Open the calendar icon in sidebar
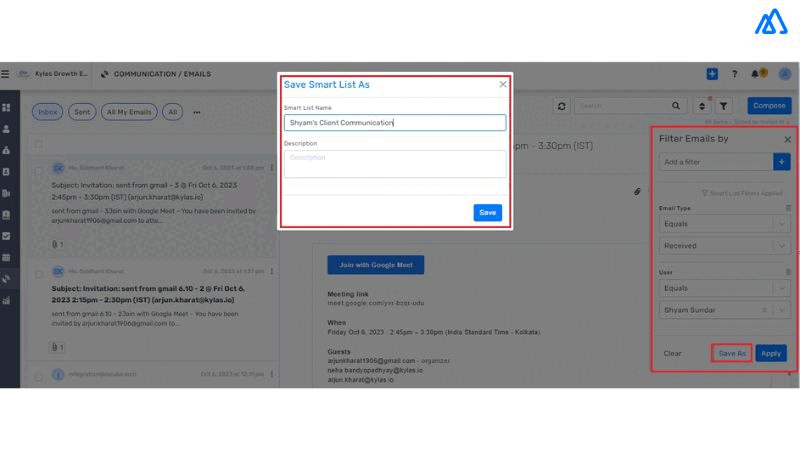Image resolution: width=800 pixels, height=450 pixels. click(x=6, y=258)
